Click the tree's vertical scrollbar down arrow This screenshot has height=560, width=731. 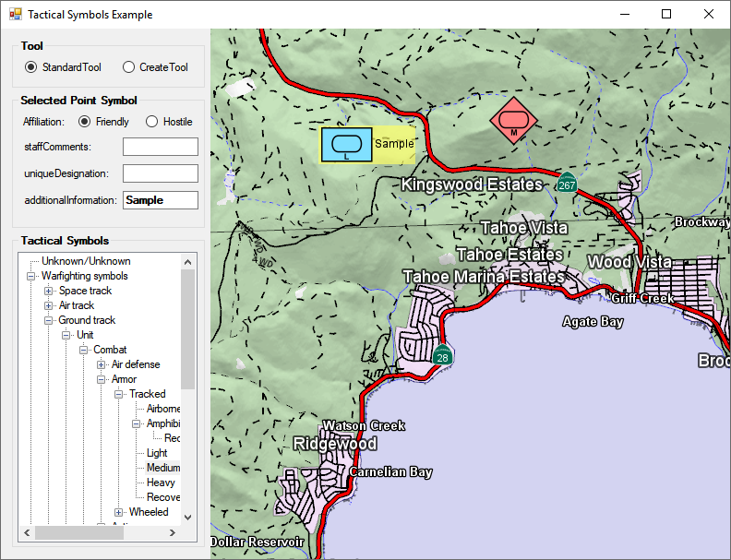(188, 518)
